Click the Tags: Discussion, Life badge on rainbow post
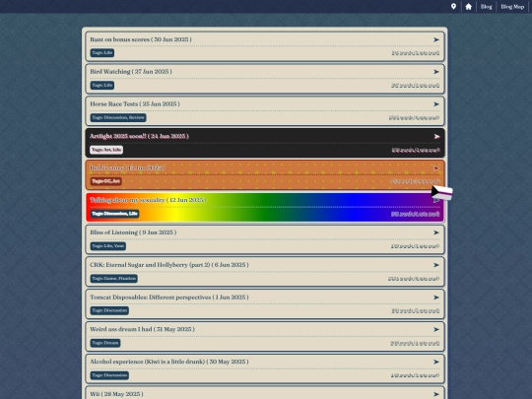This screenshot has height=399, width=532. click(114, 214)
